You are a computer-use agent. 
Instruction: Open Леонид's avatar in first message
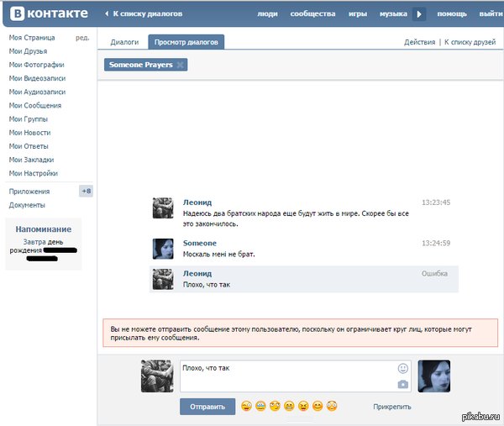tap(163, 208)
